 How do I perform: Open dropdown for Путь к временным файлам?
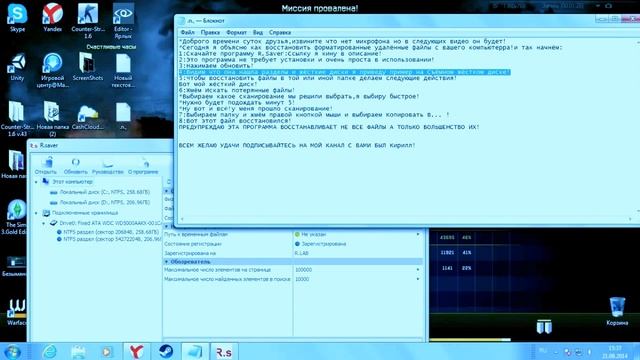coord(418,234)
